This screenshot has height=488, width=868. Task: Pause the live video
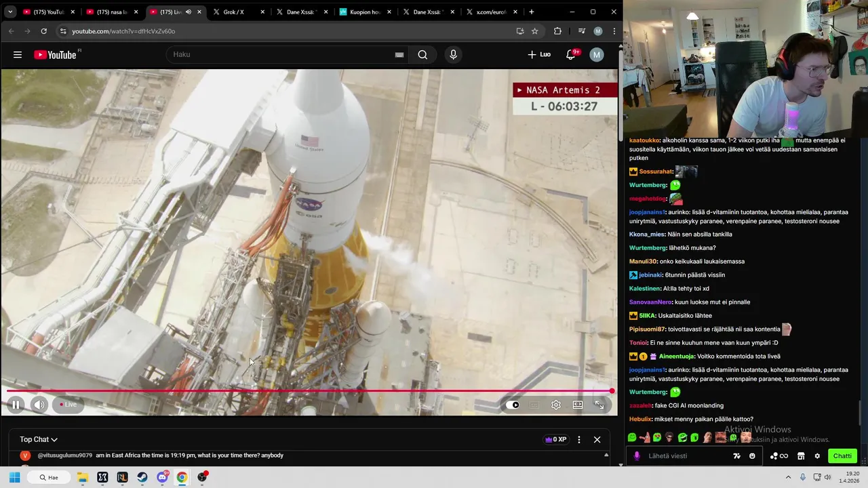(x=16, y=405)
